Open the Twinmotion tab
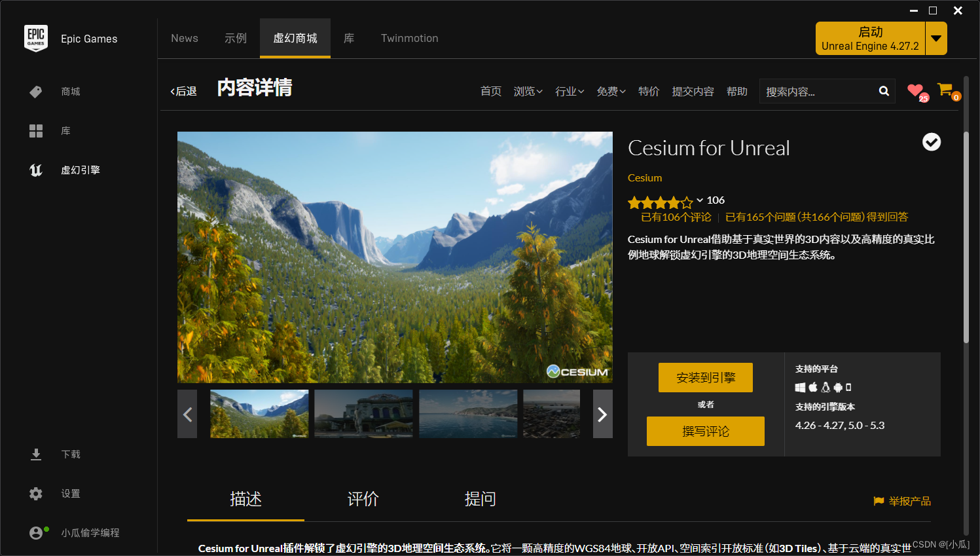The width and height of the screenshot is (980, 556). (x=410, y=38)
